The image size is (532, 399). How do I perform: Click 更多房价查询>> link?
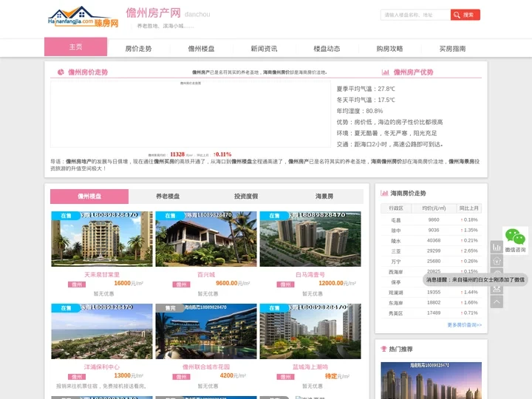click(464, 324)
